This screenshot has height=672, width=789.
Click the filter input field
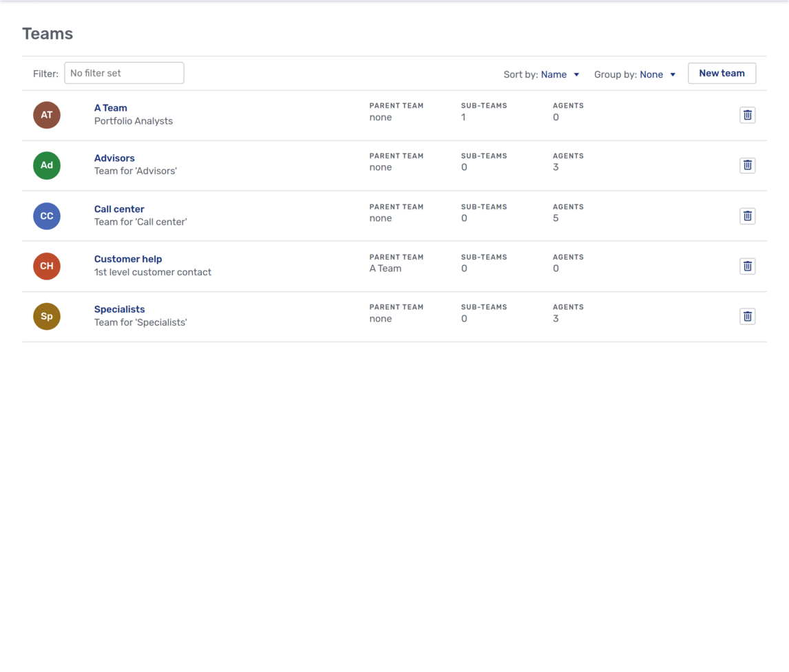point(124,73)
